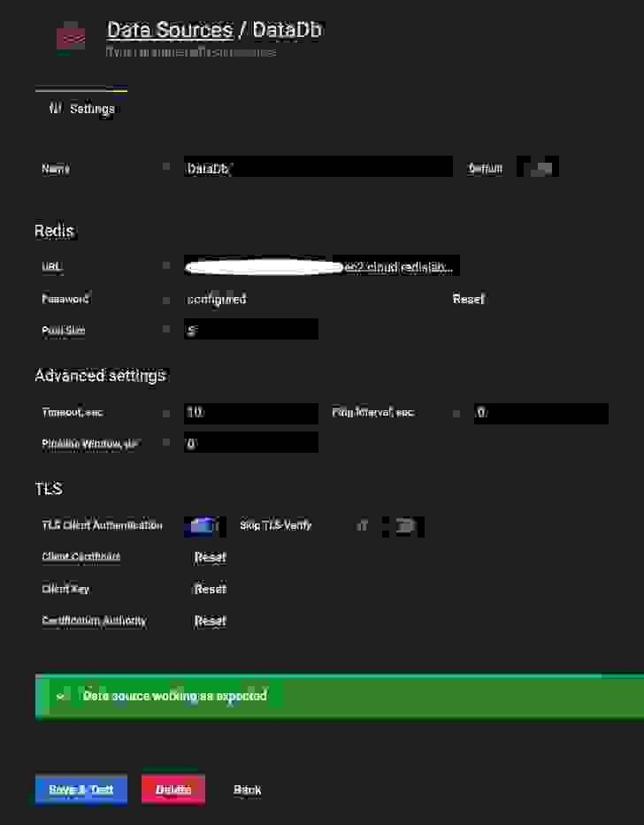The image size is (644, 825).
Task: Go to Data Sources breadcrumb link
Action: point(169,30)
